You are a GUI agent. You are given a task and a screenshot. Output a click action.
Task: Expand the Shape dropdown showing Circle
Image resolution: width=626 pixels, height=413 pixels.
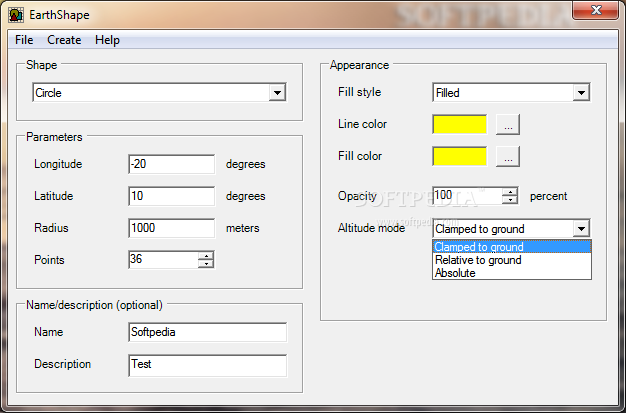click(277, 93)
